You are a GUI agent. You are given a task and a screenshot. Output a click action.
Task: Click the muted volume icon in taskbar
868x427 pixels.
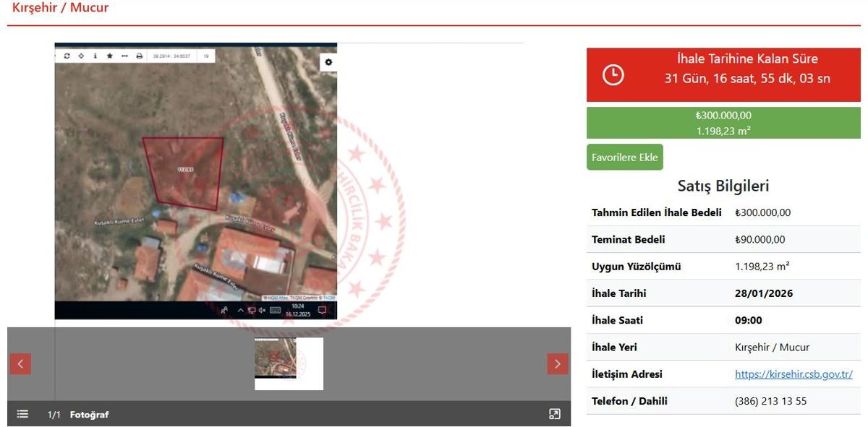coord(262,310)
